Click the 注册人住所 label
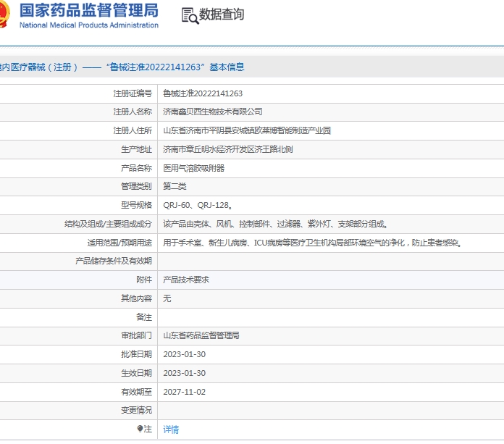504x444 pixels. [x=133, y=130]
